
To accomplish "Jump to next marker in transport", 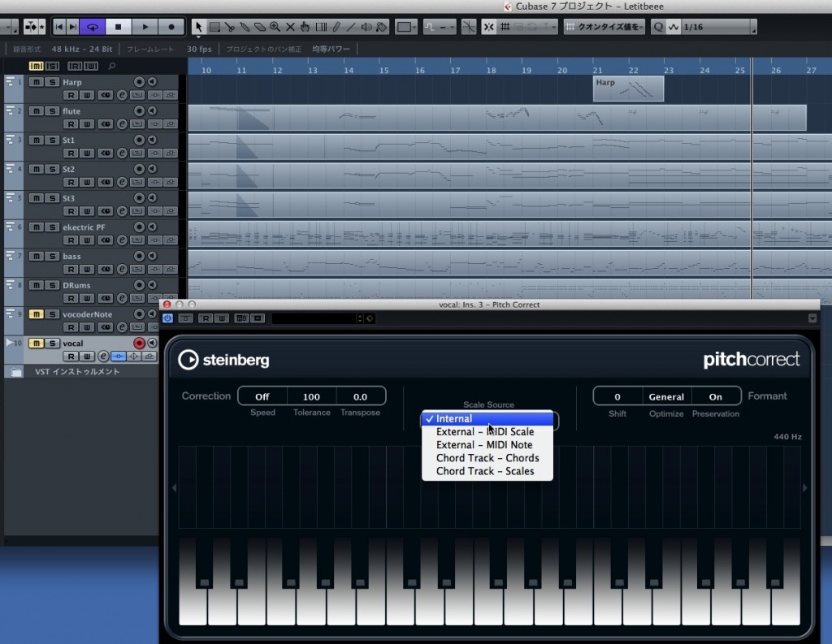I will [72, 27].
